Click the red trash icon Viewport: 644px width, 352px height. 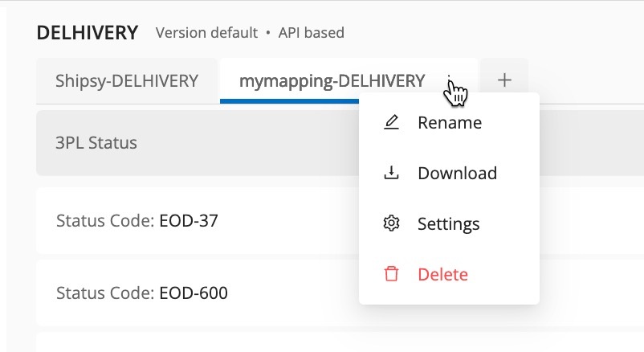392,275
